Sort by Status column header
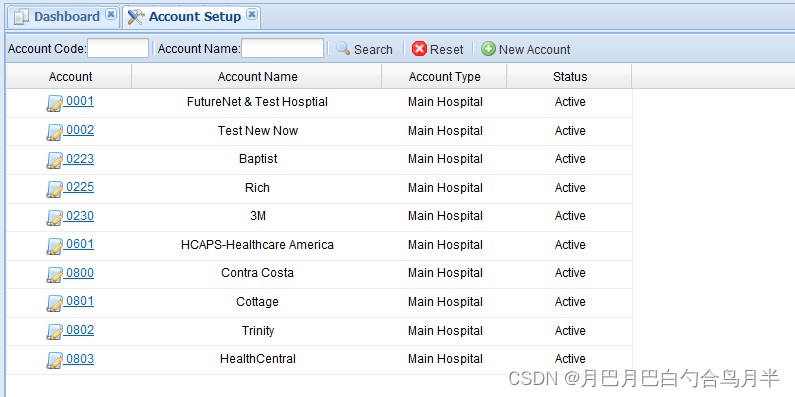Screen dimensions: 795x397 click(569, 77)
